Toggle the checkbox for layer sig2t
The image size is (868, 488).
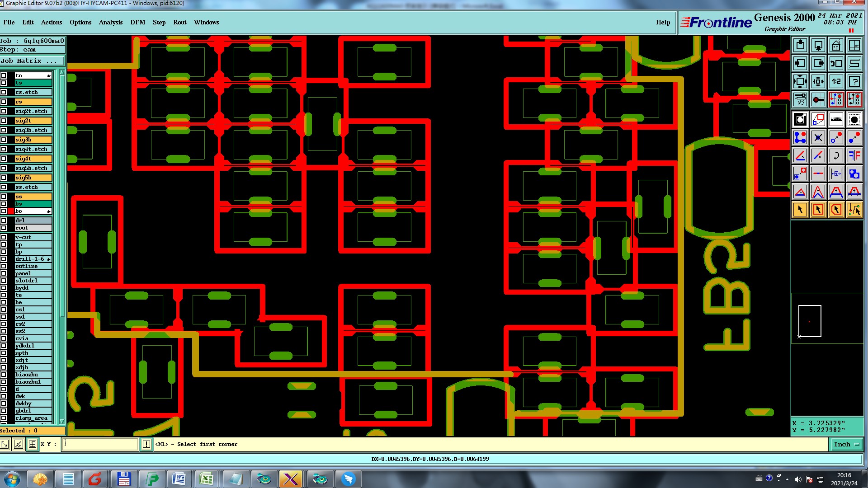click(4, 121)
